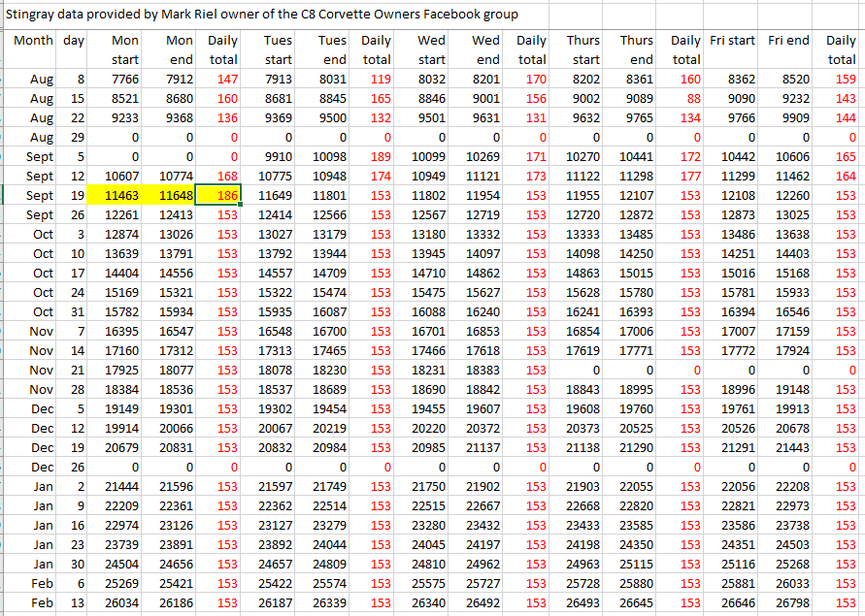Select the red daily total value 189
This screenshot has width=865, height=616.
(377, 156)
